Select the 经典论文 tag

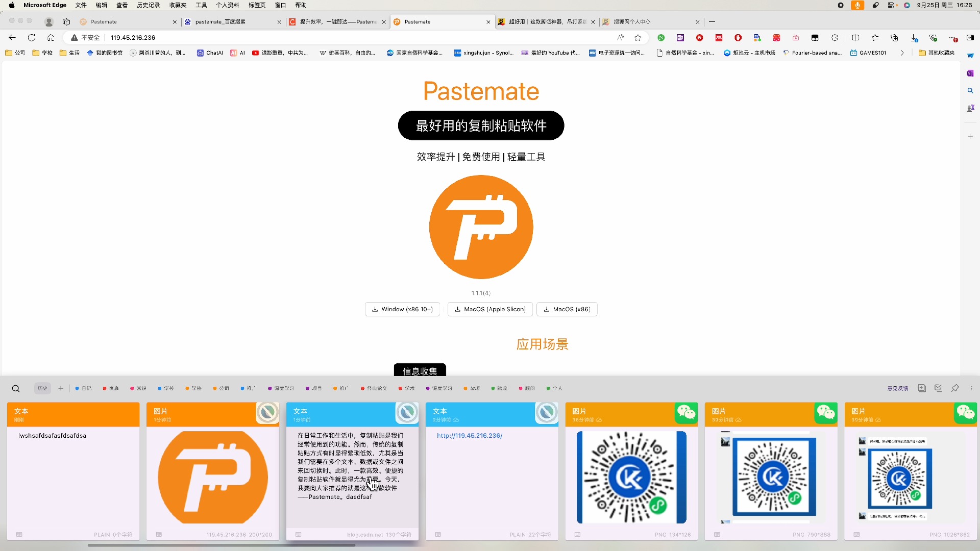[x=374, y=388]
